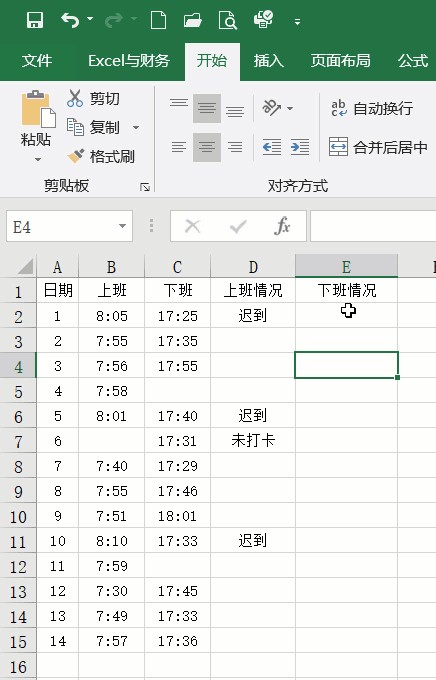This screenshot has width=436, height=680.
Task: Click the Print preview icon
Action: pyautogui.click(x=227, y=20)
